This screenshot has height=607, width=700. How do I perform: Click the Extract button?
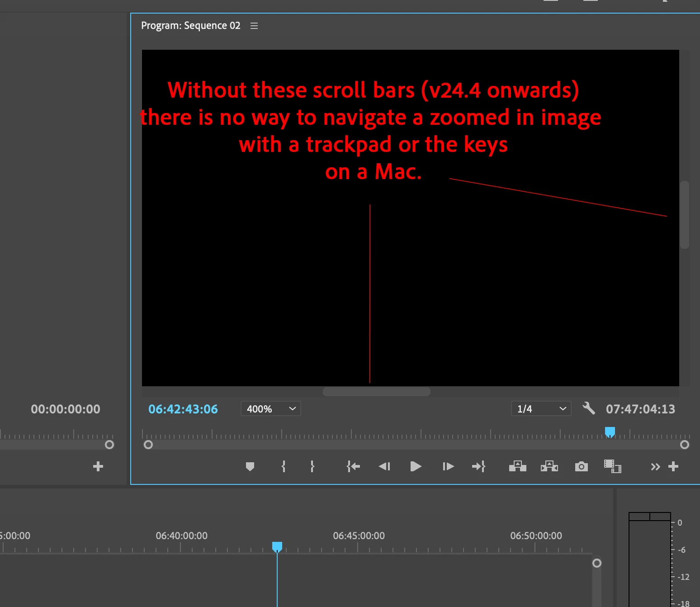(549, 466)
